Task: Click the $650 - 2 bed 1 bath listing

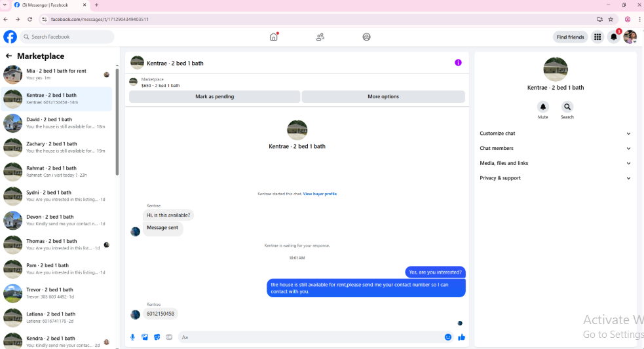Action: point(160,85)
